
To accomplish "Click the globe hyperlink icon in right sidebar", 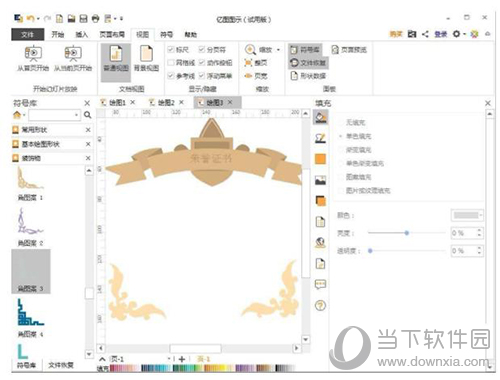I will (320, 243).
